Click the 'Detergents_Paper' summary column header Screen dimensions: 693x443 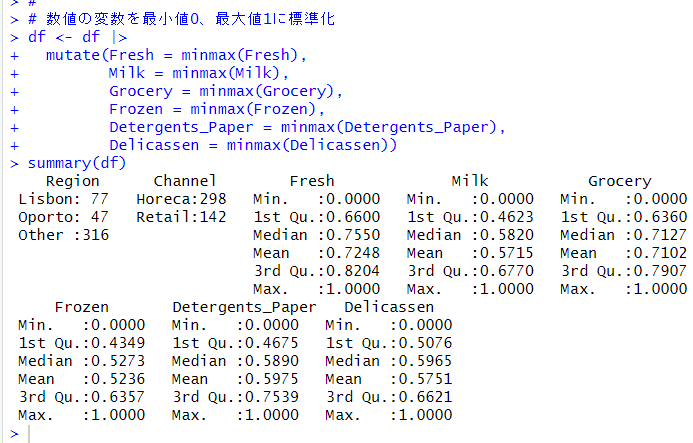pyautogui.click(x=244, y=307)
